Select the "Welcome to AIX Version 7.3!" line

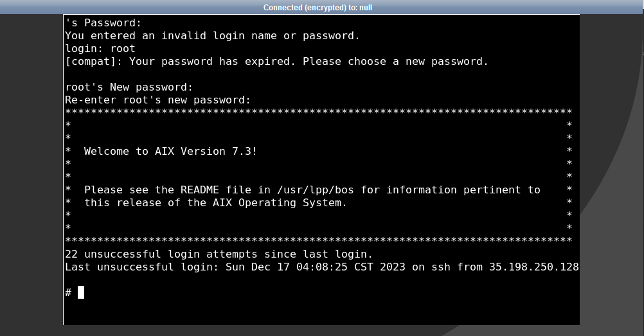[170, 151]
